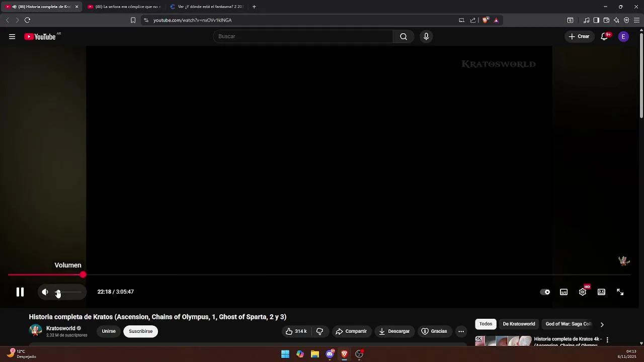Go forward to the next page
Screen dimensions: 644x362
17,20
